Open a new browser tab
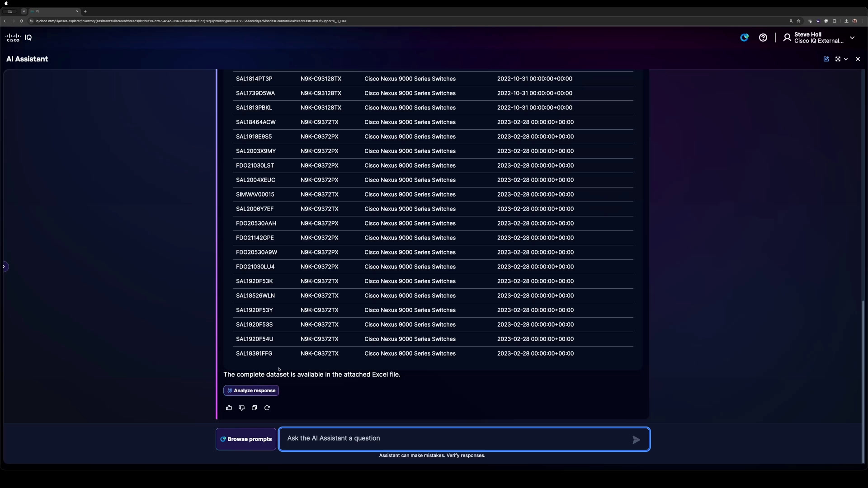Image resolution: width=868 pixels, height=488 pixels. pos(85,11)
